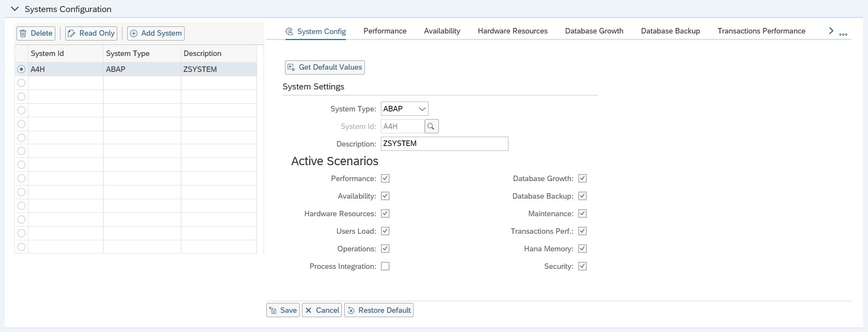Collapse the Systems Configuration section
The height and width of the screenshot is (332, 868).
coord(15,9)
